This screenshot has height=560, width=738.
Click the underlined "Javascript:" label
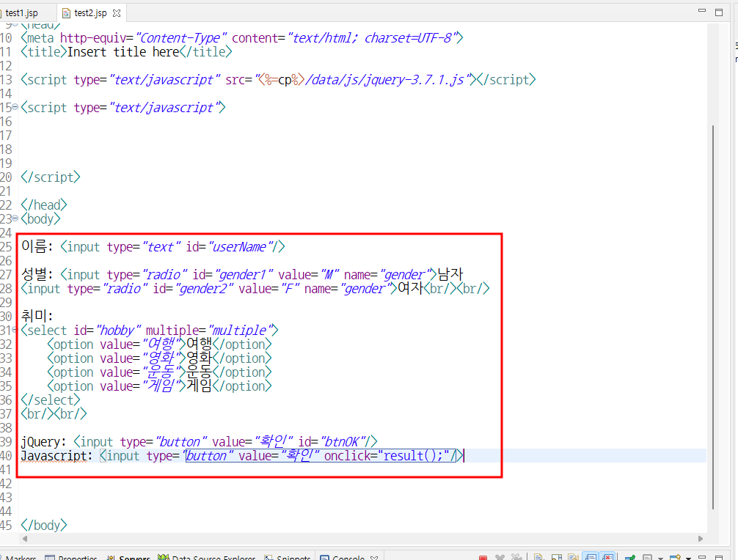tap(56, 456)
